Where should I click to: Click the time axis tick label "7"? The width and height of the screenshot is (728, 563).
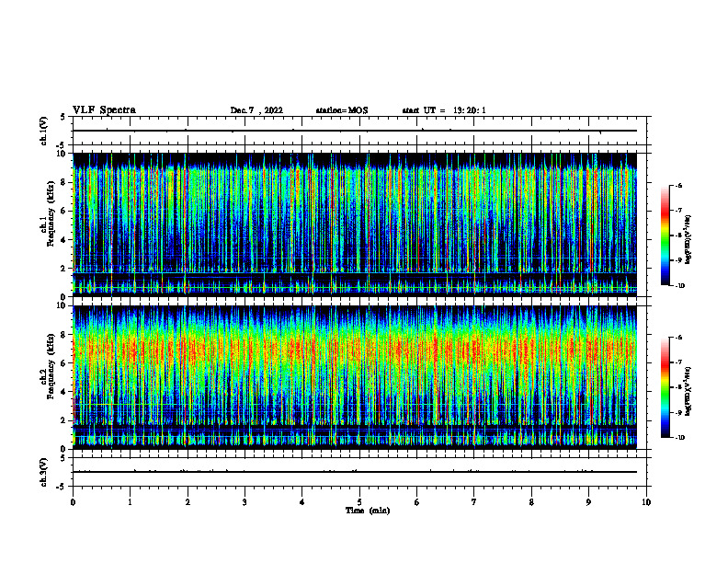point(474,502)
